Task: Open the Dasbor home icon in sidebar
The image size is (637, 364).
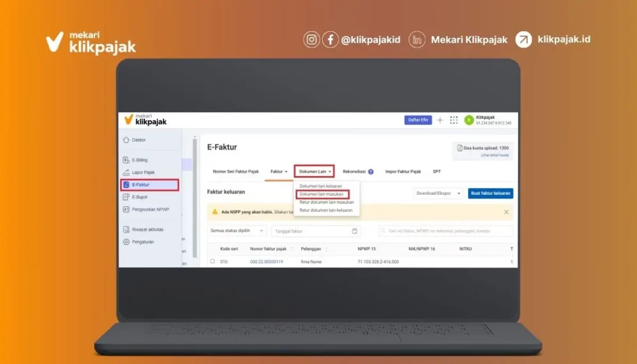Action: 126,140
